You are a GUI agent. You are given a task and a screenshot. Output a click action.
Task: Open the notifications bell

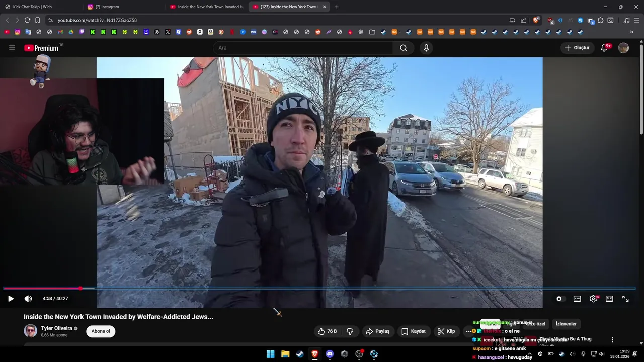click(605, 48)
